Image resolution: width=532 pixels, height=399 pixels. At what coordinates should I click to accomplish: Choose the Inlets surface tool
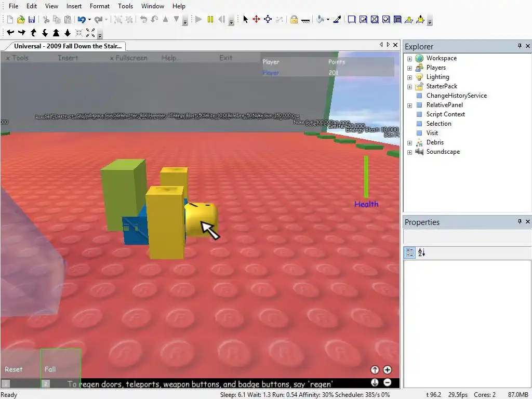(386, 19)
